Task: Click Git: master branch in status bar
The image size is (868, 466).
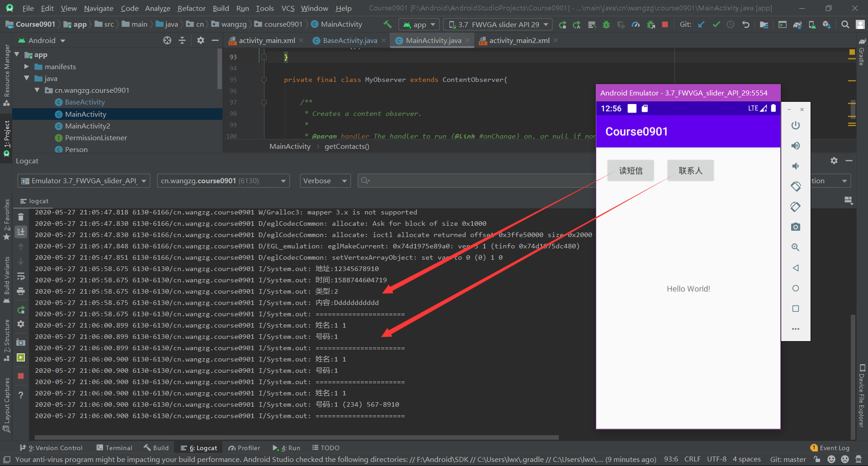Action: [x=788, y=459]
